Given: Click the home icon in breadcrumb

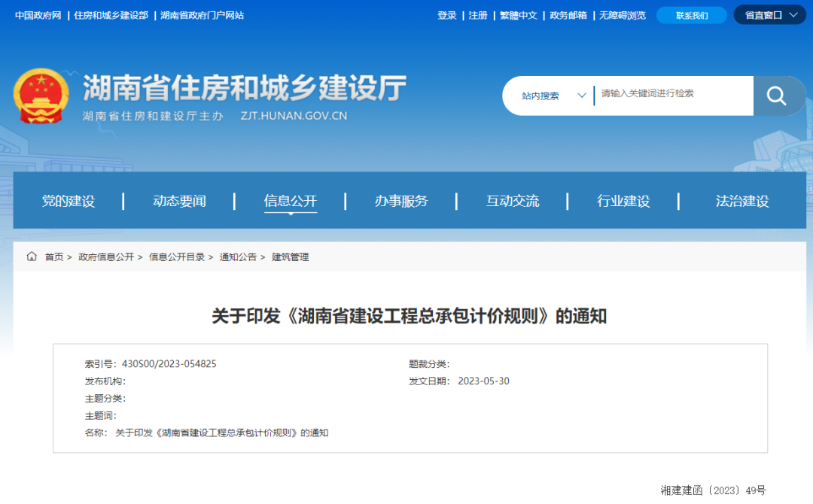Looking at the screenshot, I should (x=32, y=257).
